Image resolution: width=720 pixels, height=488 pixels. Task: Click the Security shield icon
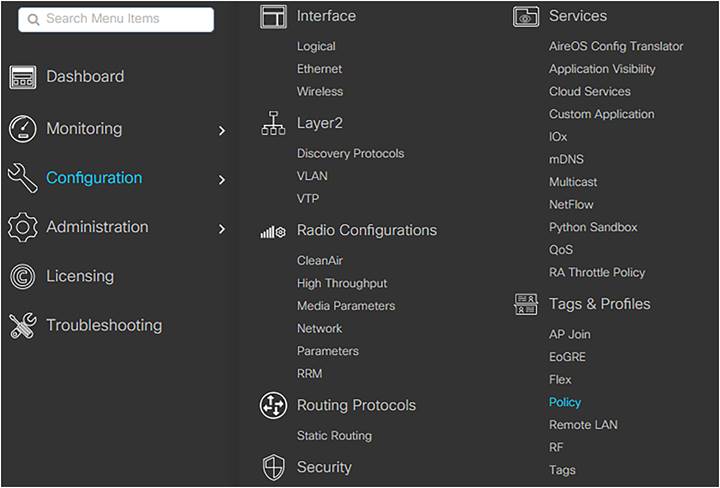tap(273, 467)
